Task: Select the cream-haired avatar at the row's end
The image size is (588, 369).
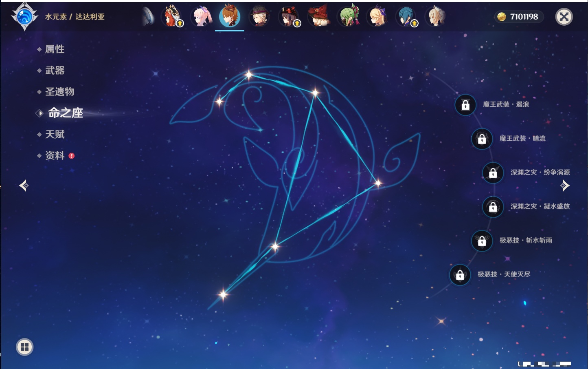Action: tap(436, 17)
